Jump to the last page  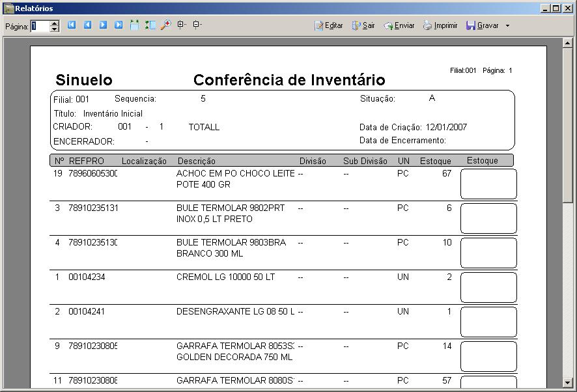pos(119,25)
